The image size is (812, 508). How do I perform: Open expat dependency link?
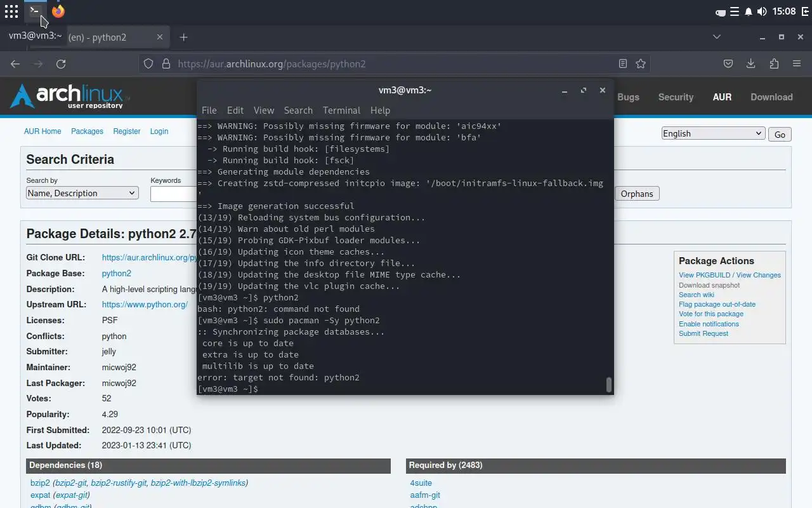(x=40, y=495)
